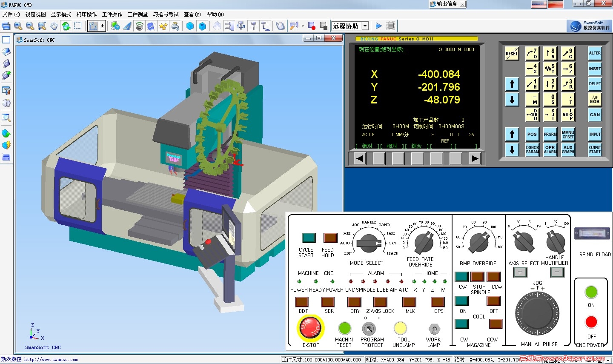The image size is (613, 364).
Task: Open the 工件操作 menu
Action: tap(112, 14)
